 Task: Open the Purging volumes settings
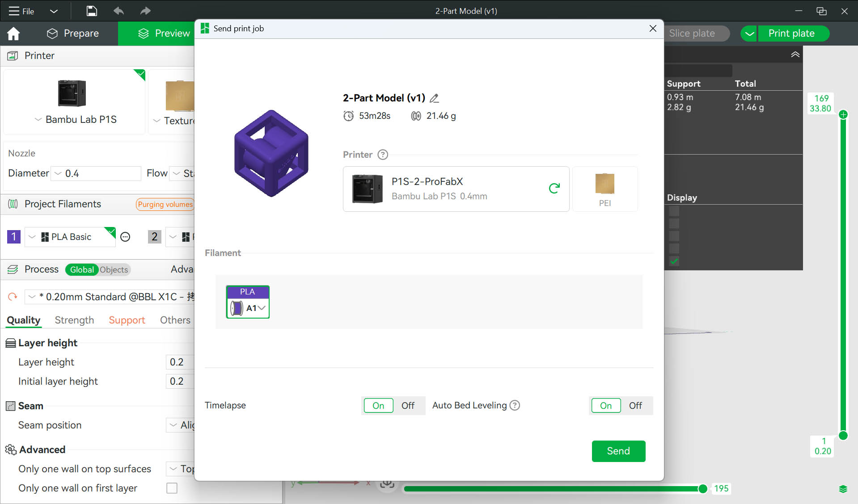[x=165, y=204]
